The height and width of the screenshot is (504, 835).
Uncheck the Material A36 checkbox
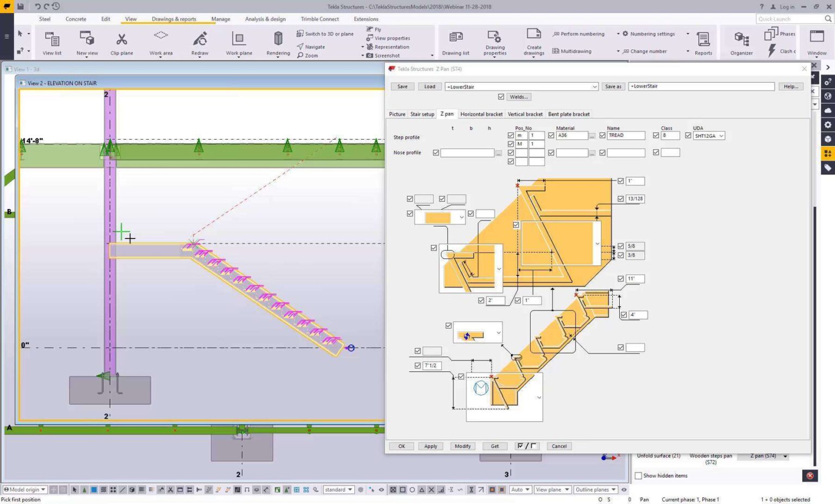[551, 135]
